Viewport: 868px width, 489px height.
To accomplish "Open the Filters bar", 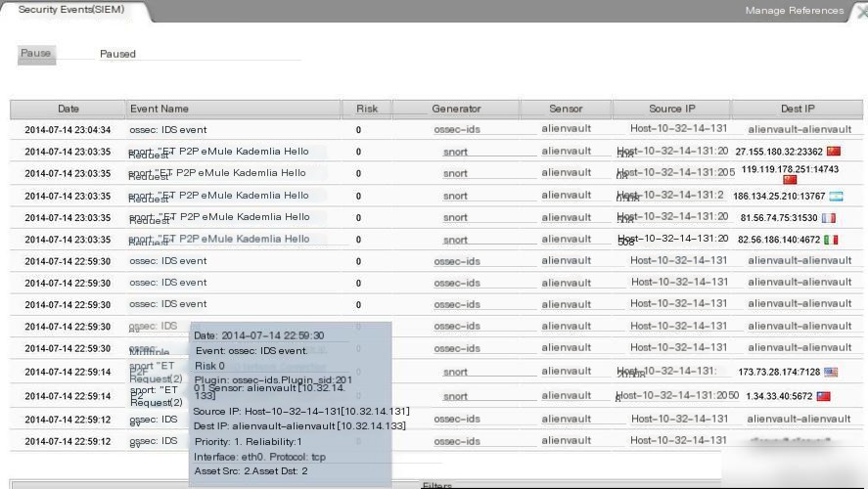I will coord(436,485).
